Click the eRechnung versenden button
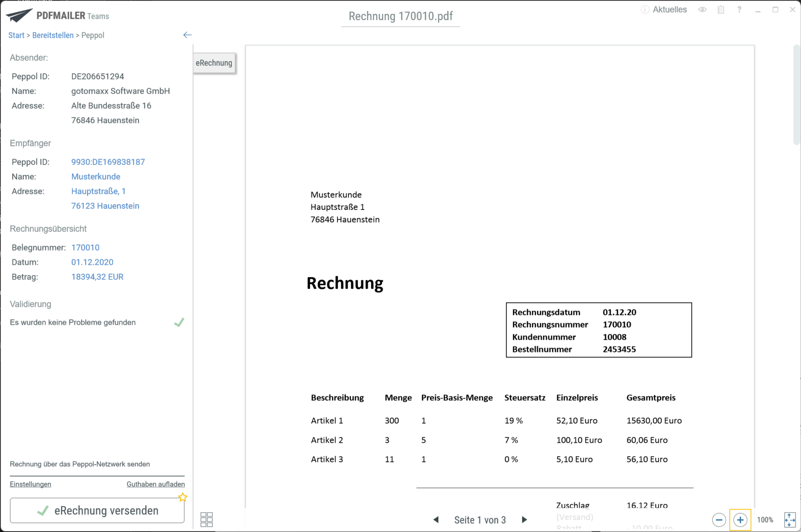The image size is (801, 532). click(x=97, y=510)
